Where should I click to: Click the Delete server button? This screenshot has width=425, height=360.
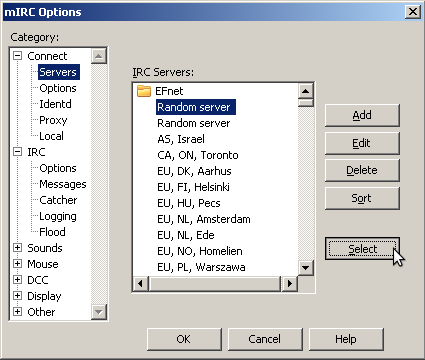coord(362,170)
